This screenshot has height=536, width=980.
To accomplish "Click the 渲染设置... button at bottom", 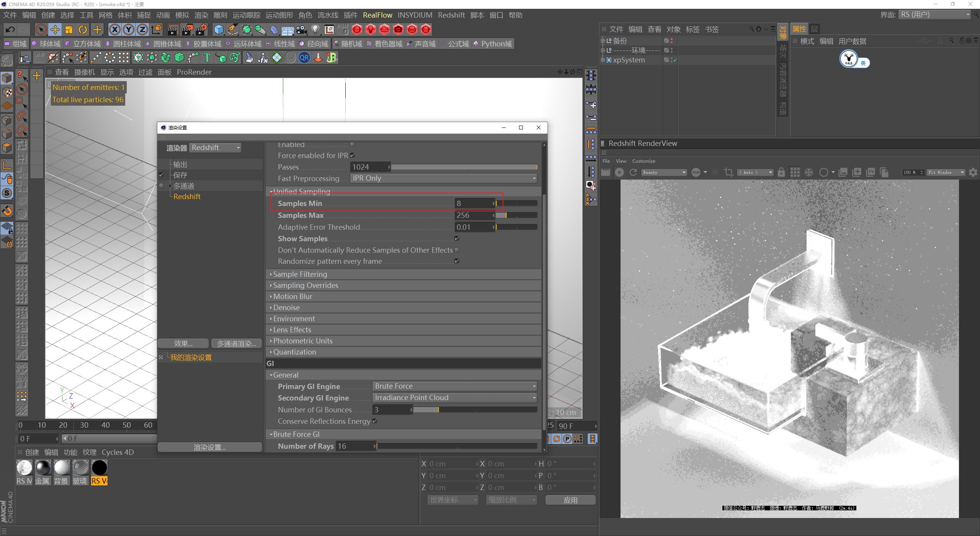I will [x=210, y=447].
